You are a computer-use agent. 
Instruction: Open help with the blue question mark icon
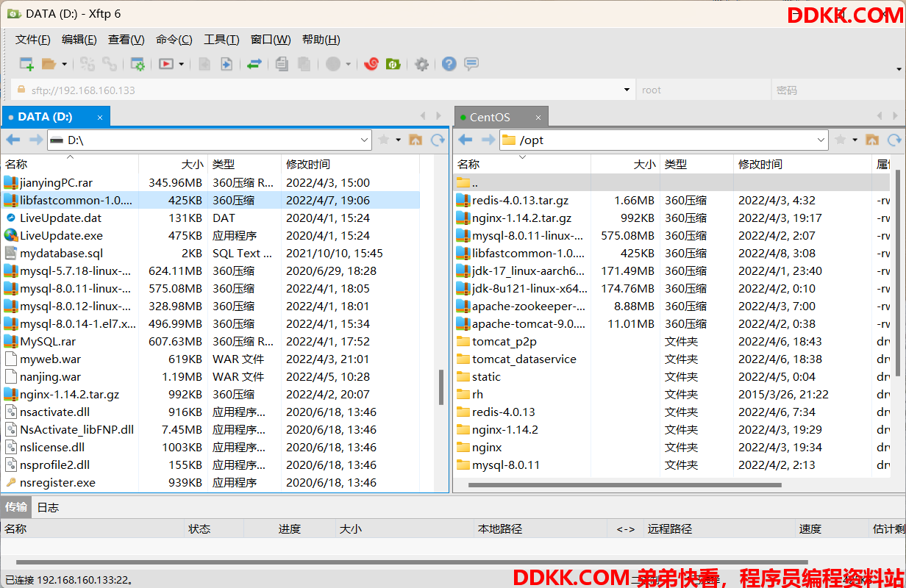pos(449,64)
